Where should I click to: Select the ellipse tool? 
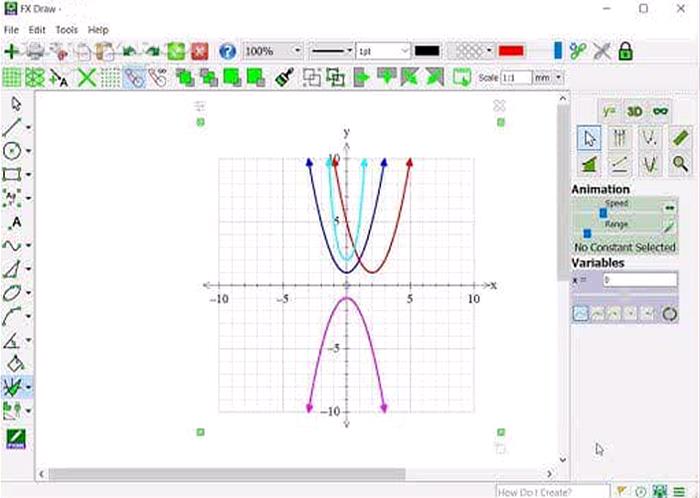(12, 293)
